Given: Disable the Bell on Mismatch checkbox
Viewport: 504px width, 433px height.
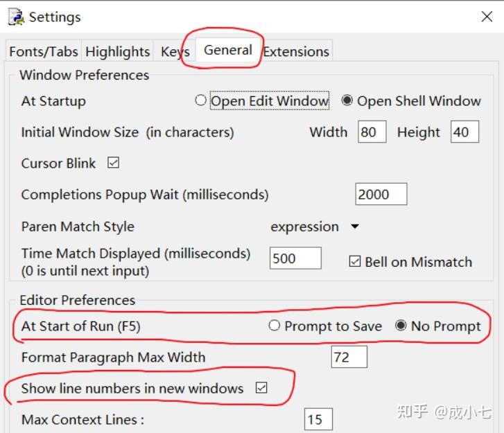Looking at the screenshot, I should (x=355, y=261).
